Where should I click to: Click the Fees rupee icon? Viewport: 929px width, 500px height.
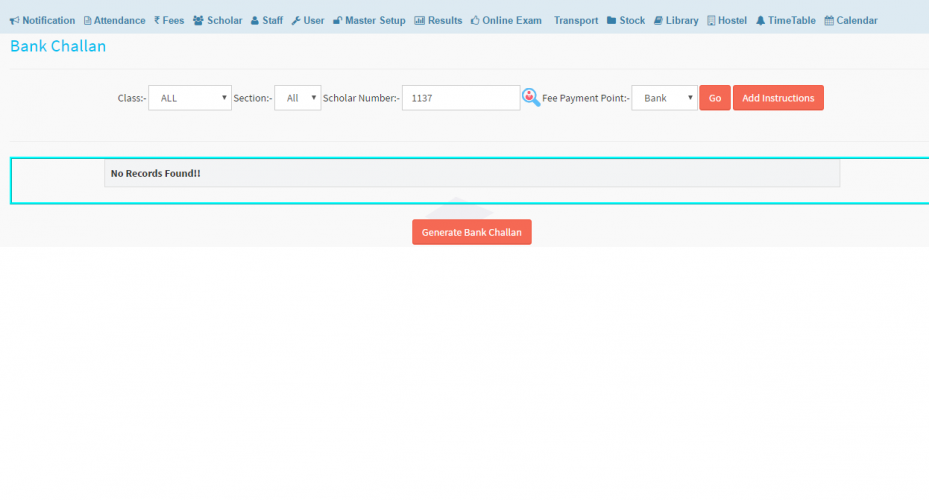click(x=157, y=20)
